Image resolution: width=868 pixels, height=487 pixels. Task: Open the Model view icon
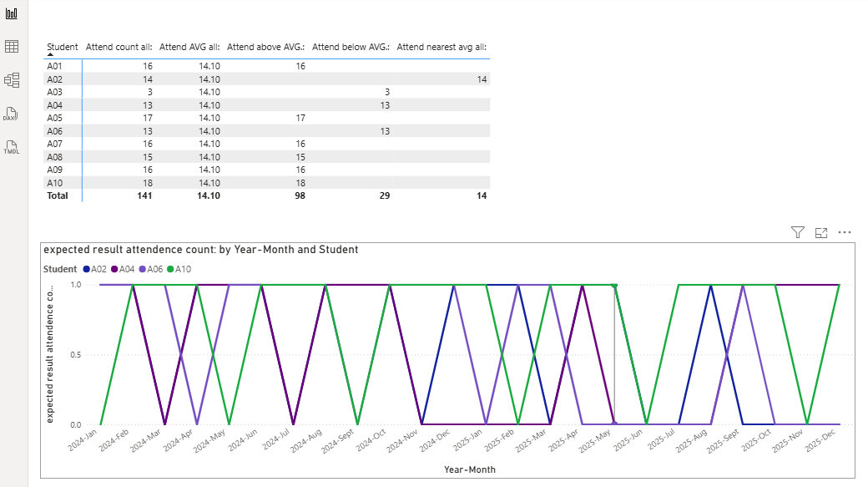pos(12,80)
